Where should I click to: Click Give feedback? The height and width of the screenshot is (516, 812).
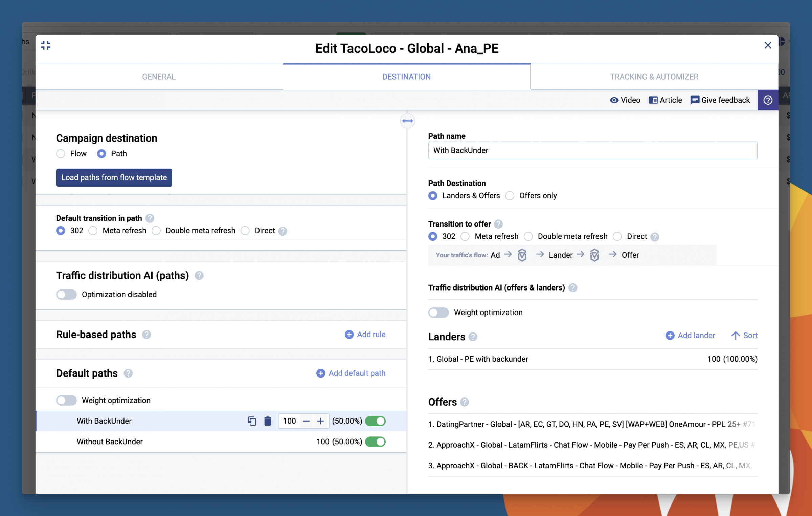point(720,100)
